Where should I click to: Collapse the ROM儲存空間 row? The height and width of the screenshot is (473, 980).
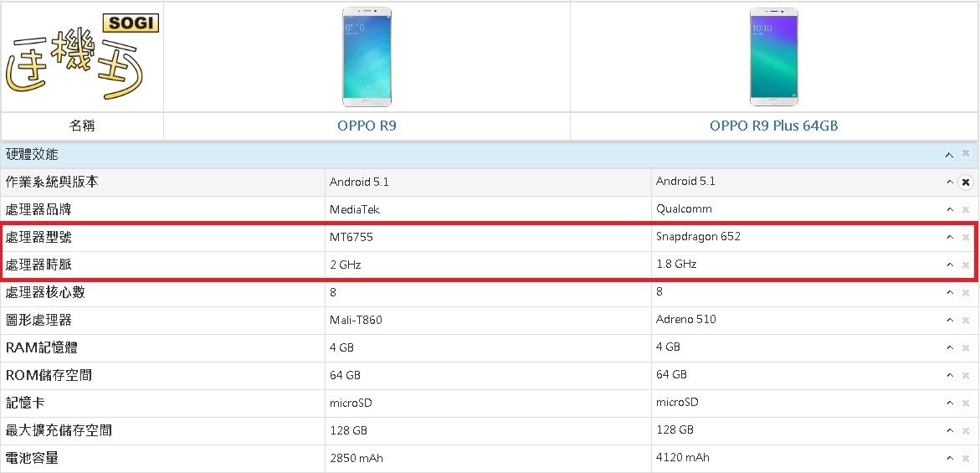tap(949, 376)
